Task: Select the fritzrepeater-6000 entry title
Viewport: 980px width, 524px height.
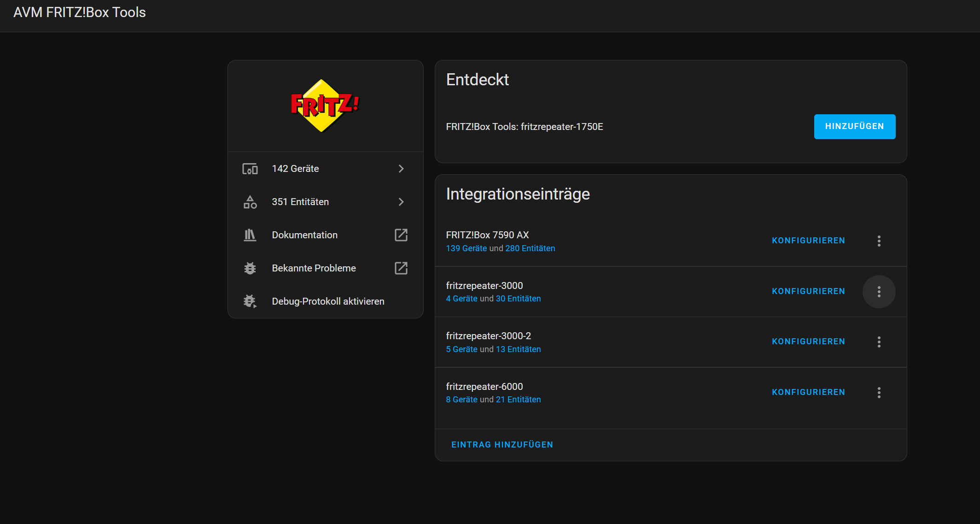Action: pyautogui.click(x=484, y=387)
